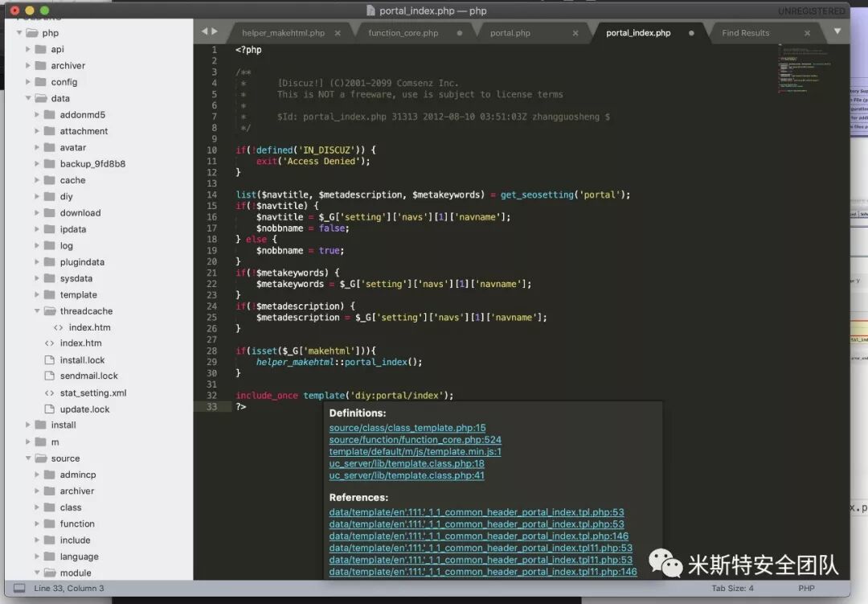Collapse the threadcache folder
This screenshot has height=604, width=868.
[x=36, y=311]
